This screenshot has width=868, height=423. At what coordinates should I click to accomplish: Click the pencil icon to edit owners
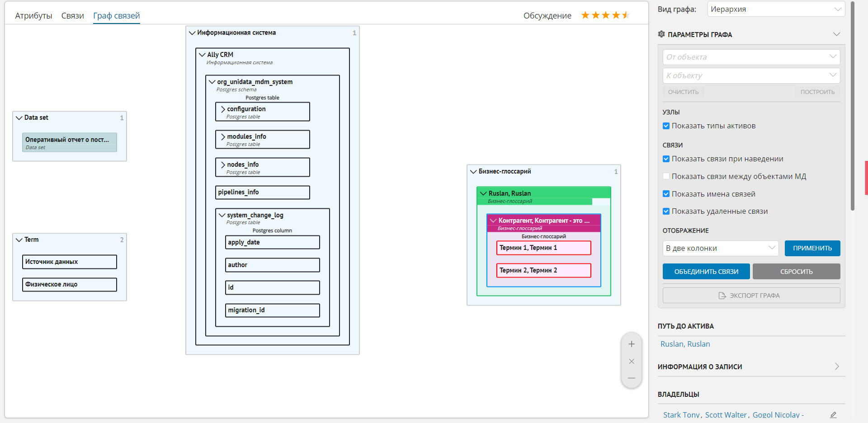tap(833, 415)
